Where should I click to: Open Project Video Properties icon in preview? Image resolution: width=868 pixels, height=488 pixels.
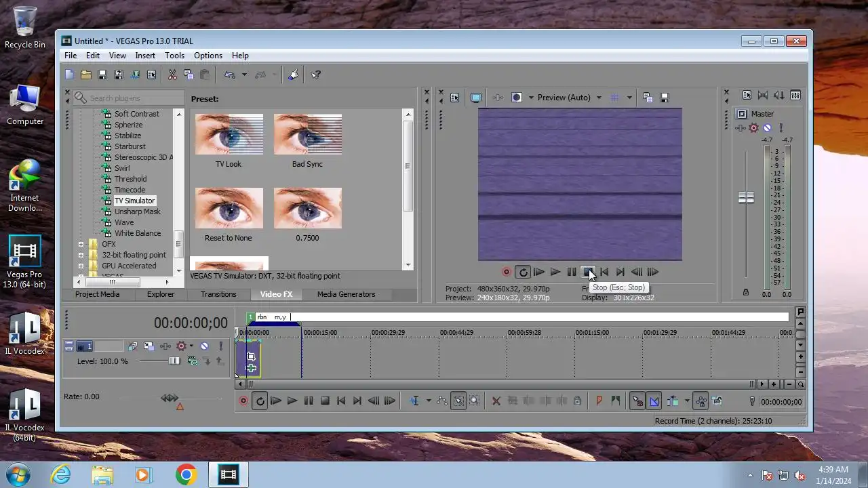click(x=454, y=98)
